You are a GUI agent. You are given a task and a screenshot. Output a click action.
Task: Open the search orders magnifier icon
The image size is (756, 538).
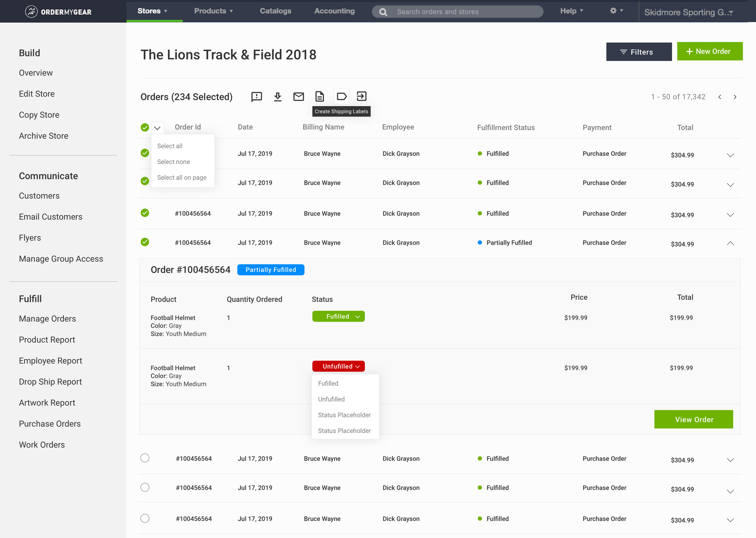383,11
